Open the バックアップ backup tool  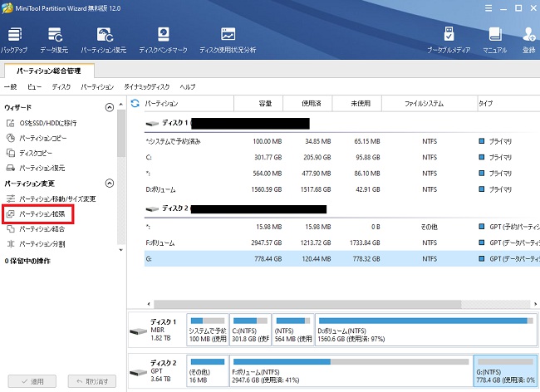[x=14, y=40]
